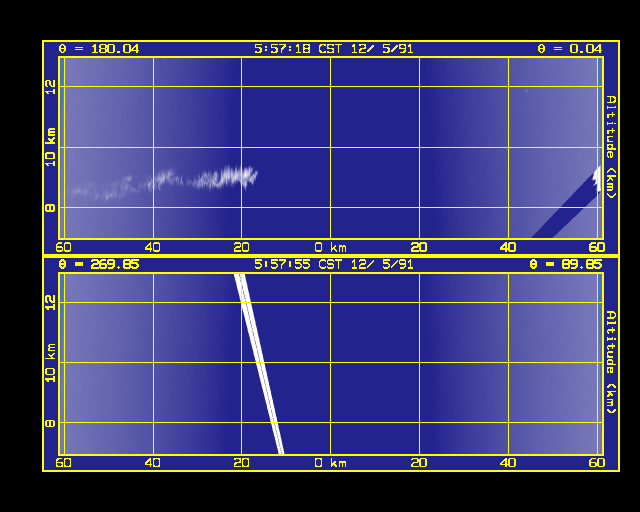The image size is (640, 512).
Task: Click the 8 altitude tick in top panel
Action: click(50, 208)
